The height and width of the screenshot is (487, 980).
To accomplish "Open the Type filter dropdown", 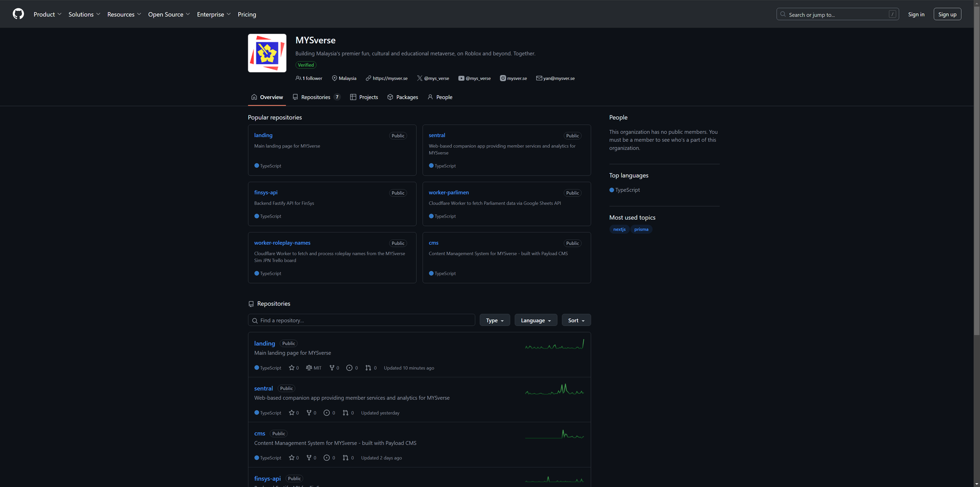I will 495,320.
